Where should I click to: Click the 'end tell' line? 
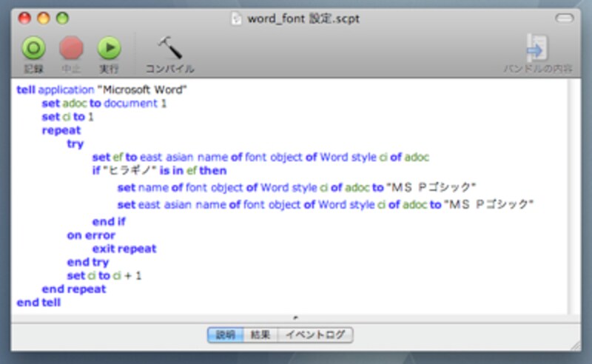(x=38, y=303)
